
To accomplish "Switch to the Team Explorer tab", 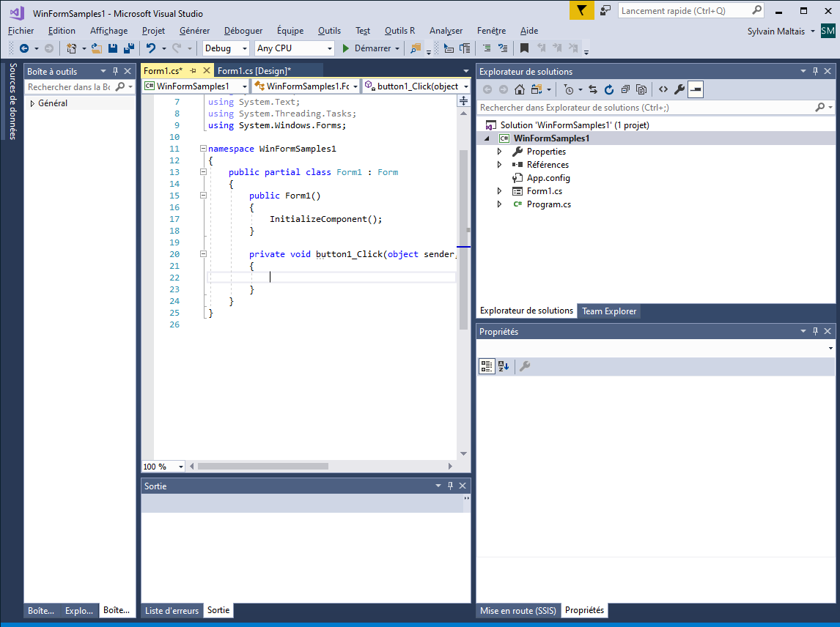I will (x=609, y=311).
